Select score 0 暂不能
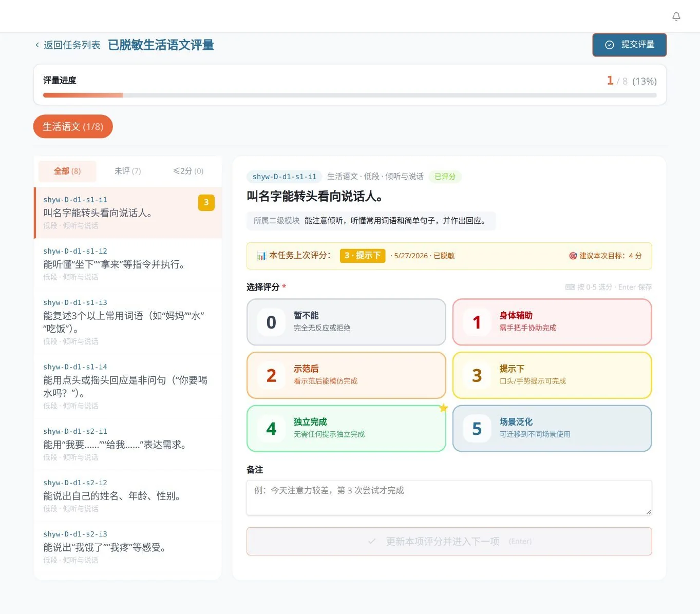Screen dimensions: 700x614 [346, 322]
